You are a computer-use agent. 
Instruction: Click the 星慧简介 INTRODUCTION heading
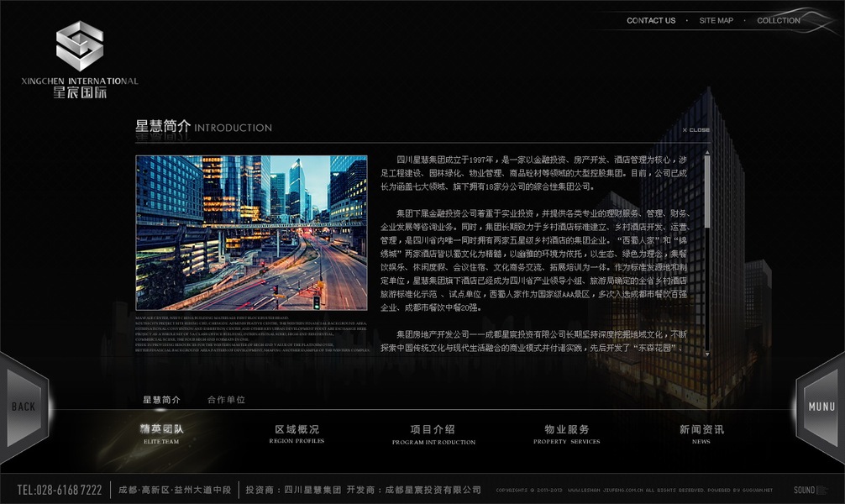[x=203, y=127]
